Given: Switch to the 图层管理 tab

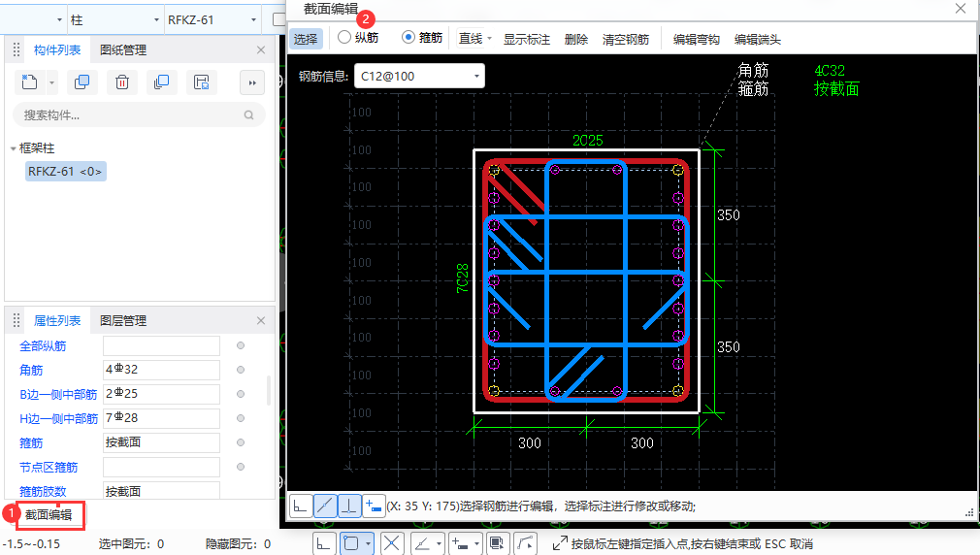Looking at the screenshot, I should (123, 320).
